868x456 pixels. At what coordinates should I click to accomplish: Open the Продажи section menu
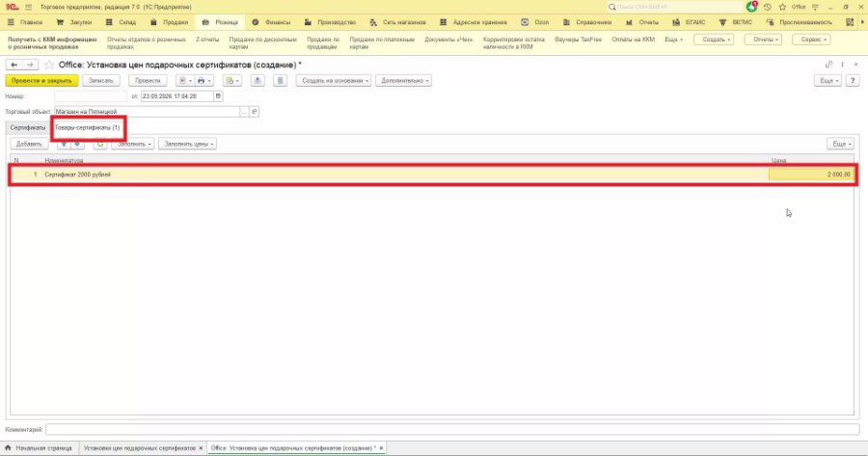(170, 22)
